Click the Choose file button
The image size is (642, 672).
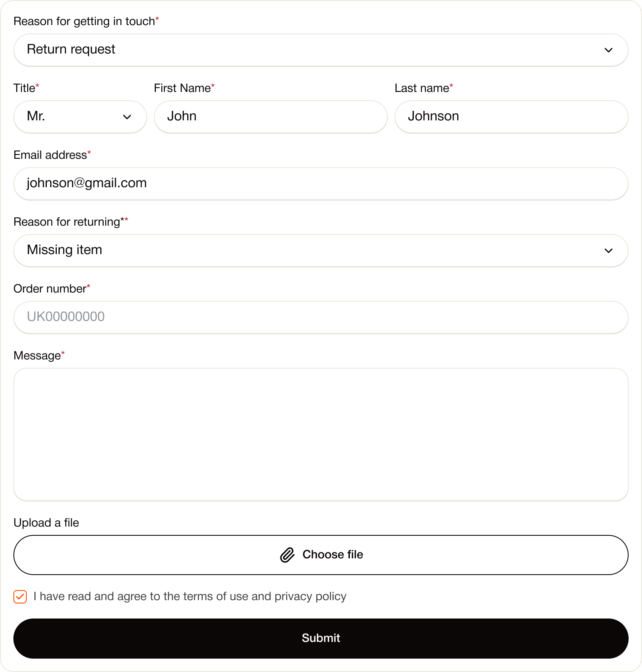point(320,555)
